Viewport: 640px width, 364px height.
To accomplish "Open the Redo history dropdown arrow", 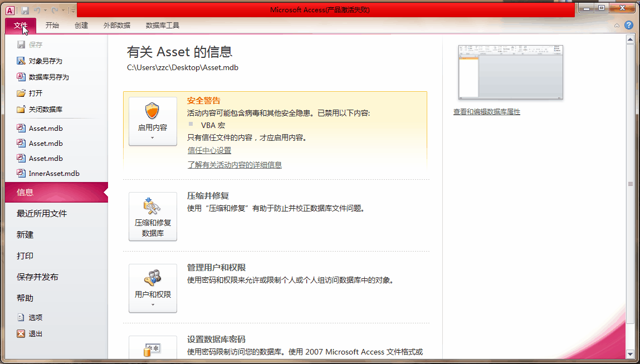I will pos(63,10).
